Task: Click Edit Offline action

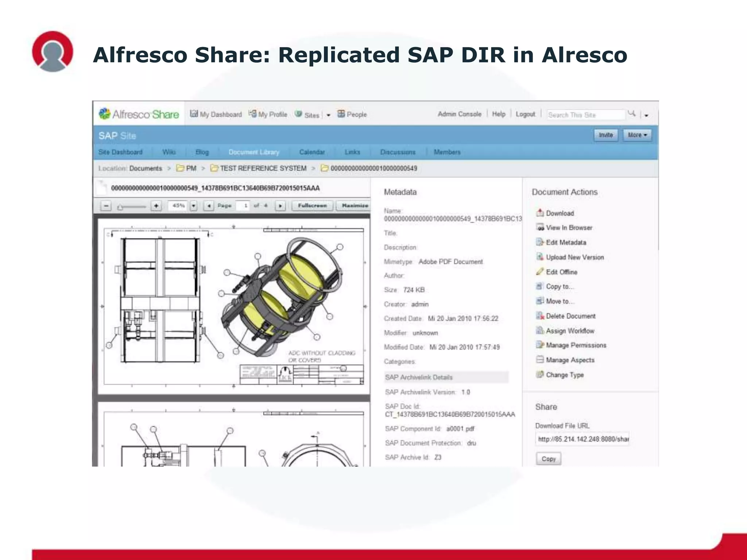Action: 557,272
